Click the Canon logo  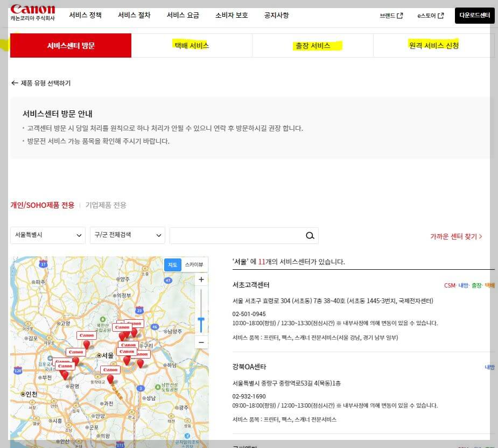33,13
